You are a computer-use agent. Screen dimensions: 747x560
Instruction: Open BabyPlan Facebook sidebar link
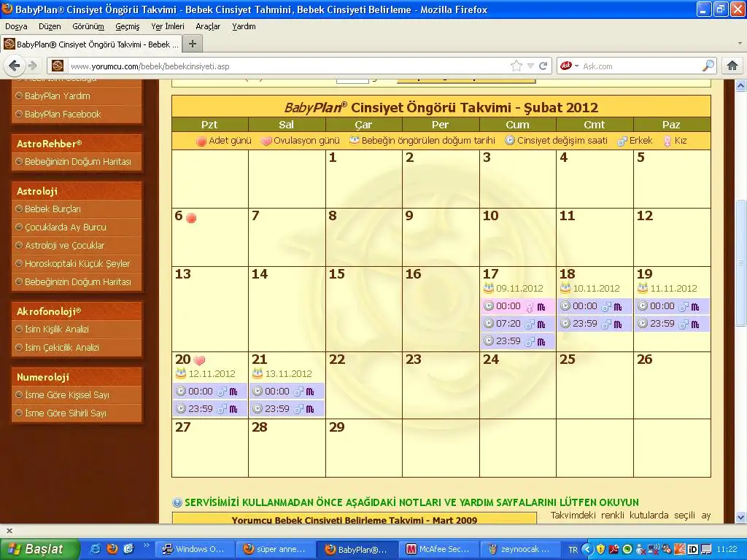(x=63, y=114)
